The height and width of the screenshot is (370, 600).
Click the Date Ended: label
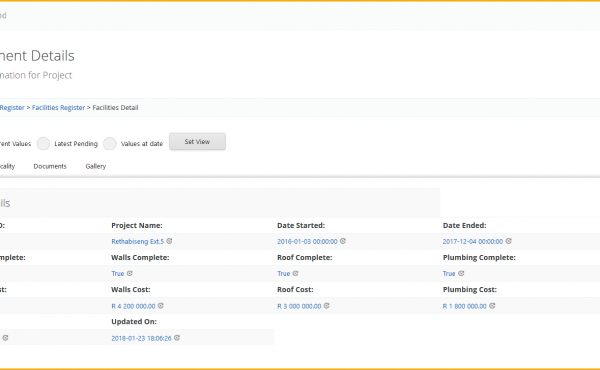click(x=465, y=225)
